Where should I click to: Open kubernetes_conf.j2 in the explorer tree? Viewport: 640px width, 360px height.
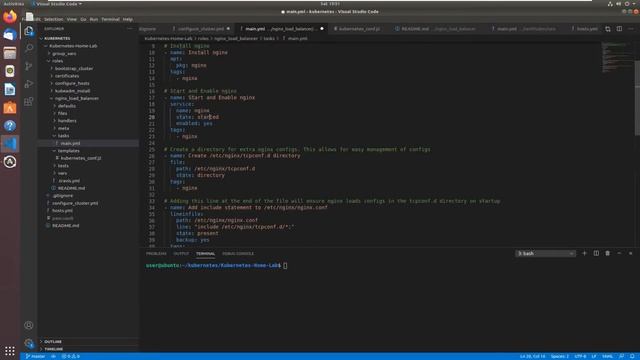[80, 158]
